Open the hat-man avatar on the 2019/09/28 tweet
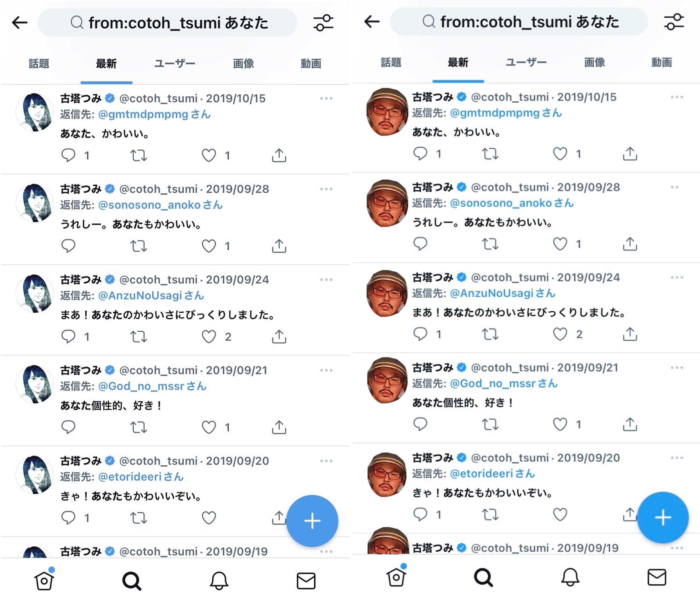Image resolution: width=700 pixels, height=600 pixels. (387, 203)
